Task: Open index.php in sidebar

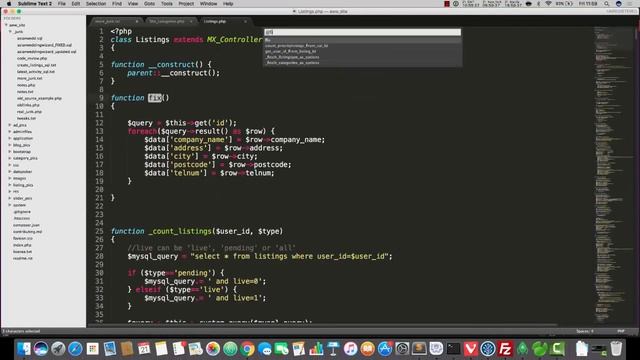Action: [22, 245]
